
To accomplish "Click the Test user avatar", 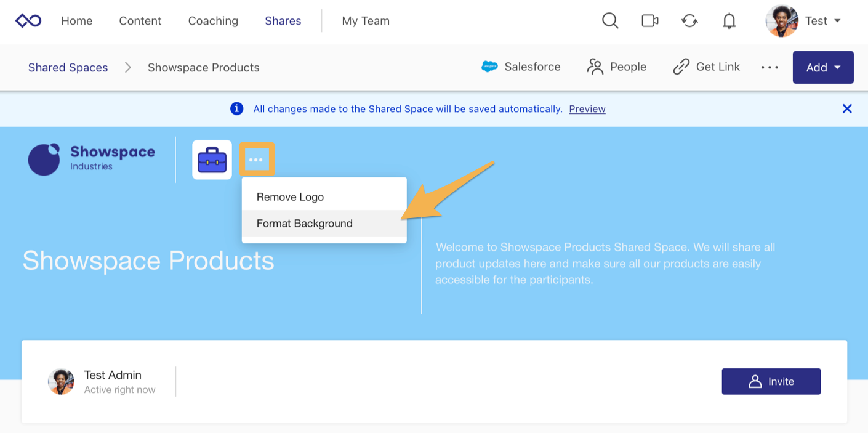I will pyautogui.click(x=782, y=21).
